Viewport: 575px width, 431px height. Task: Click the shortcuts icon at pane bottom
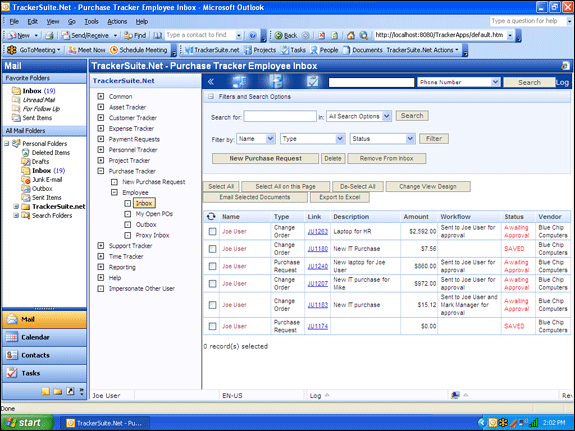70,391
